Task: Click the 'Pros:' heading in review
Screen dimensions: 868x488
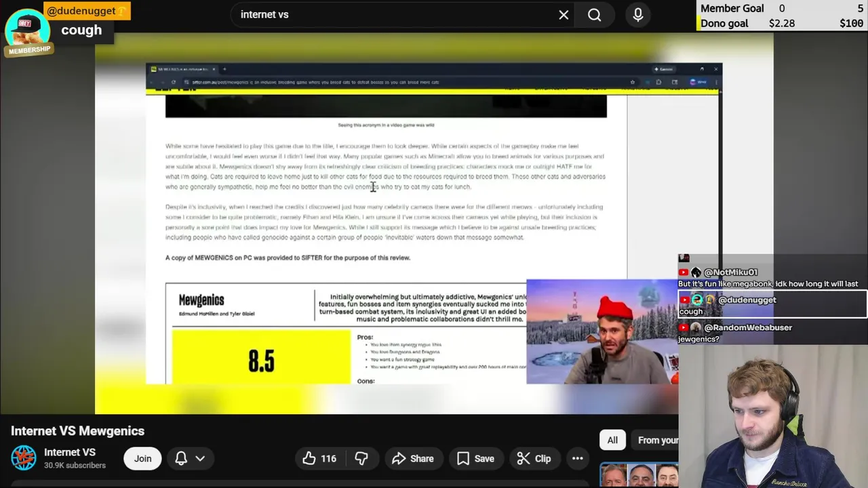Action: [x=365, y=337]
